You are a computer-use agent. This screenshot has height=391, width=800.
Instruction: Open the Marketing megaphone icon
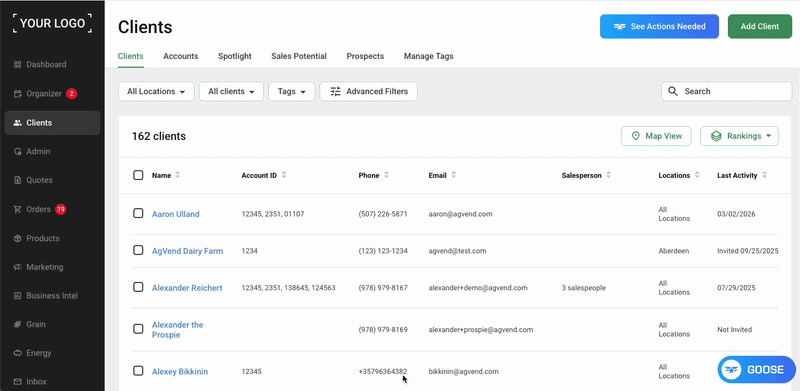(x=17, y=267)
